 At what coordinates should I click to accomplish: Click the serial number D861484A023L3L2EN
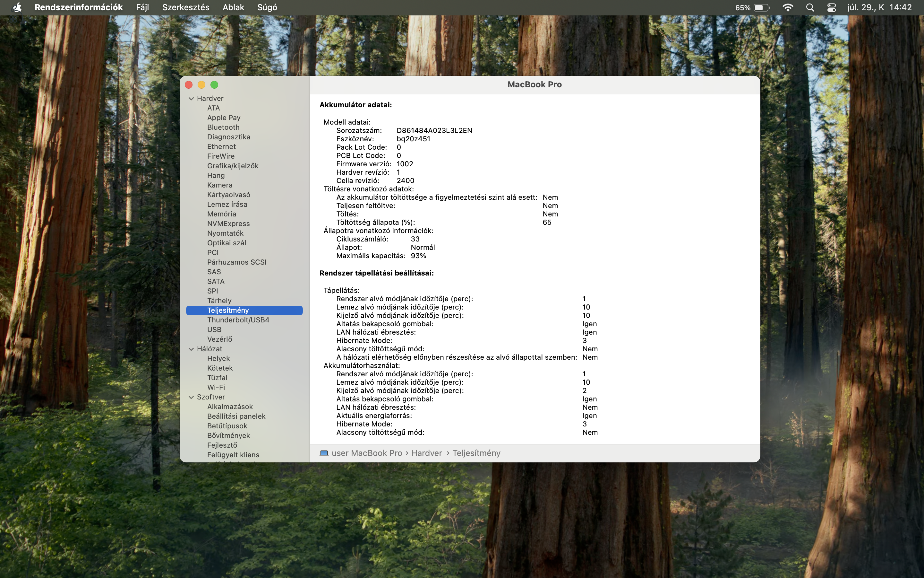pos(434,130)
